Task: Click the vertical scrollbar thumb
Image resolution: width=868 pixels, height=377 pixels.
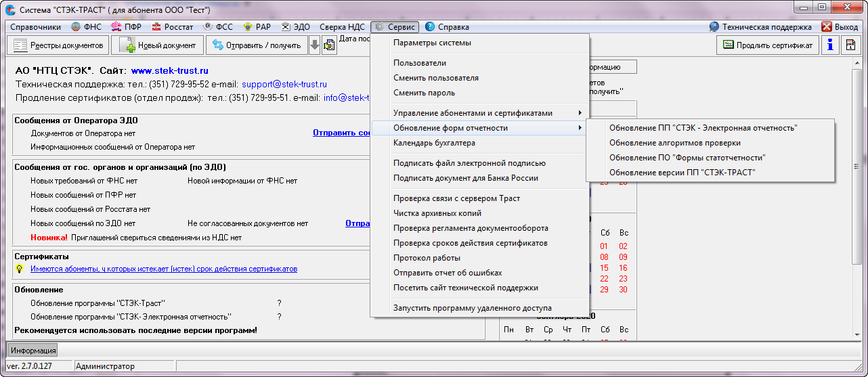Action: pos(858,166)
